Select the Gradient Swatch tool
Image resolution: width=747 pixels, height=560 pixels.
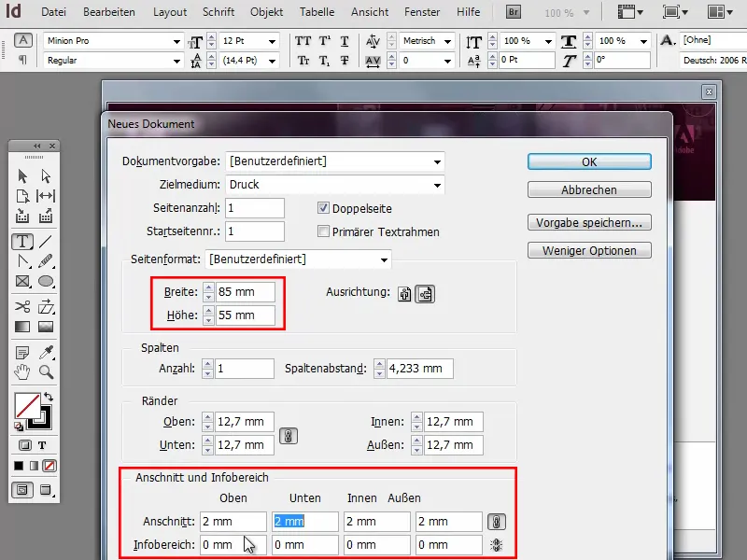coord(22,327)
